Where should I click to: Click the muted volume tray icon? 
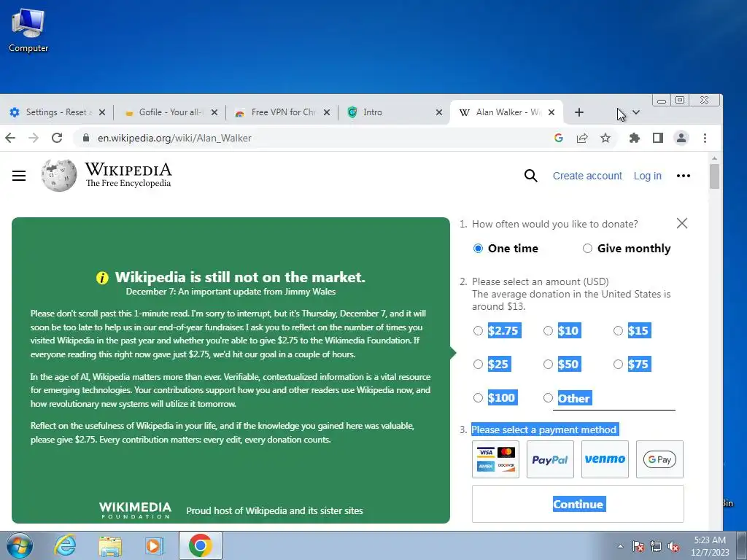[673, 546]
